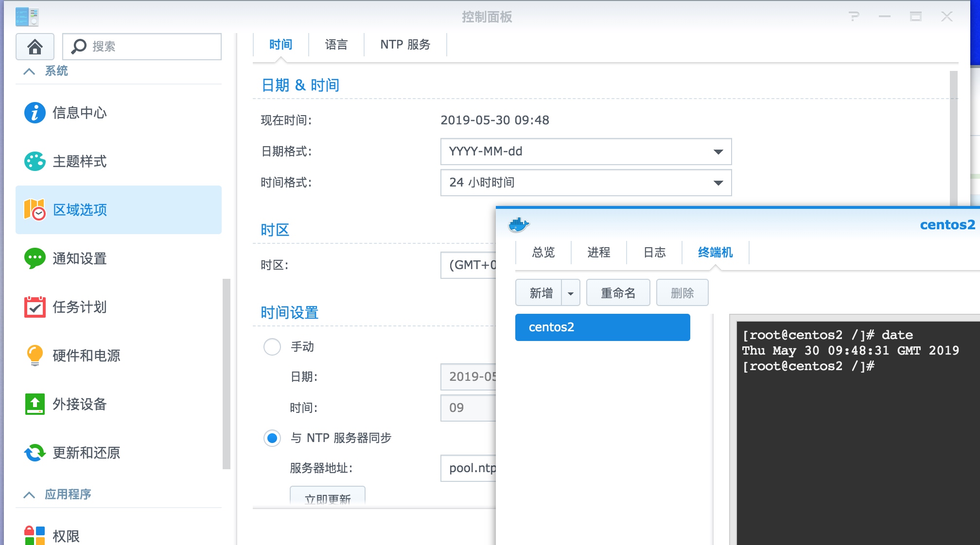Open the 总览 tab in Docker window

[543, 253]
